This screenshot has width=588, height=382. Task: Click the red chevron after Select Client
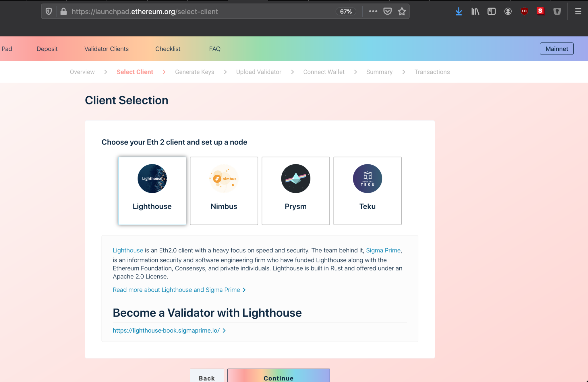coord(164,72)
